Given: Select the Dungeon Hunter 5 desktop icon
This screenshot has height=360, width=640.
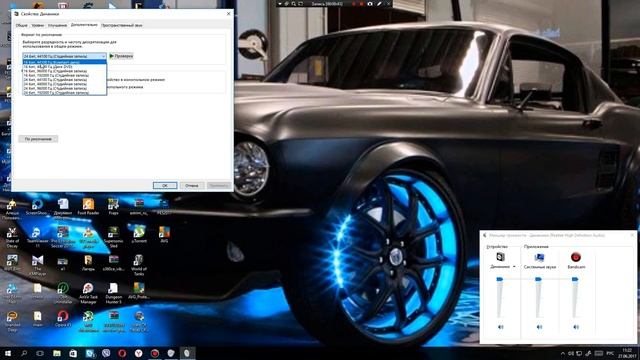Looking at the screenshot, I should tap(113, 293).
